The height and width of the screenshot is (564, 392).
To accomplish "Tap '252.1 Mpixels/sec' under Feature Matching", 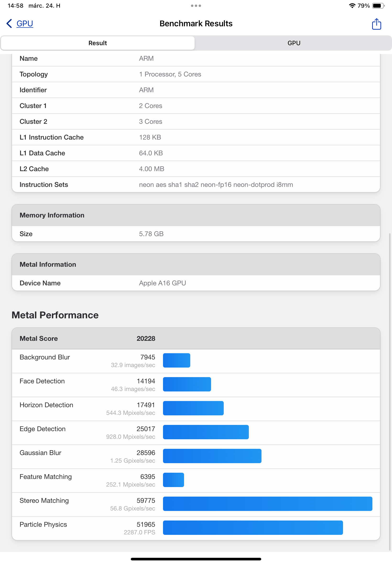I will tap(131, 484).
